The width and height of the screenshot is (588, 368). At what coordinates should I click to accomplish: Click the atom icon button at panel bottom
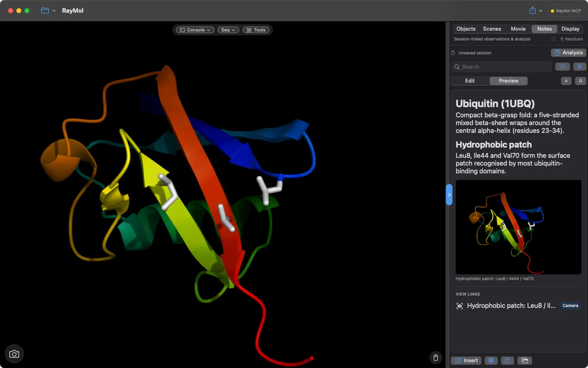tap(491, 361)
